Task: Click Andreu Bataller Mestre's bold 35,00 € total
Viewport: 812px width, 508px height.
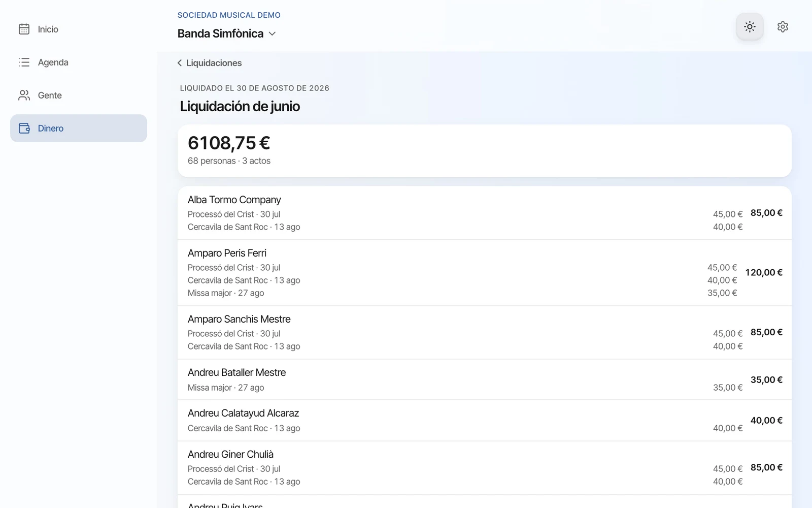Action: tap(766, 379)
